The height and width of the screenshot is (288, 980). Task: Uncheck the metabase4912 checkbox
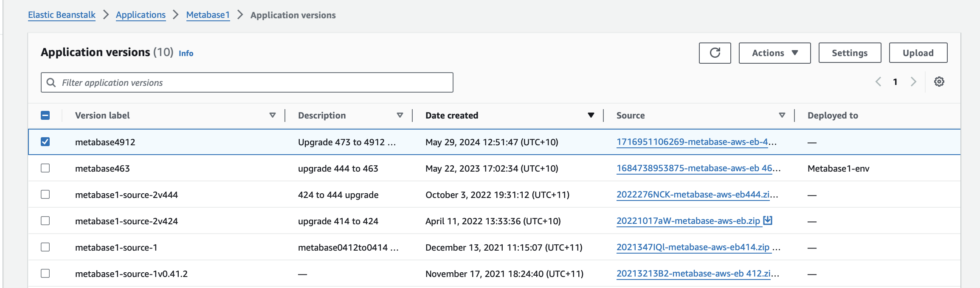pos(45,141)
